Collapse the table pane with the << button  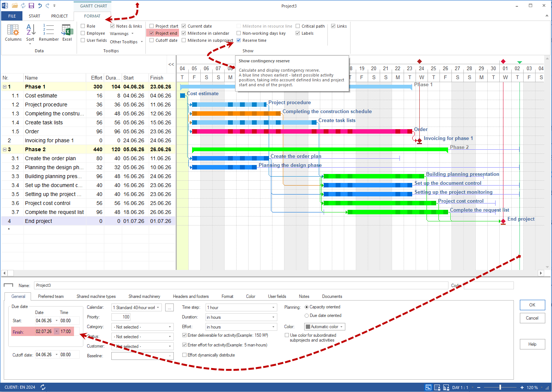click(171, 64)
